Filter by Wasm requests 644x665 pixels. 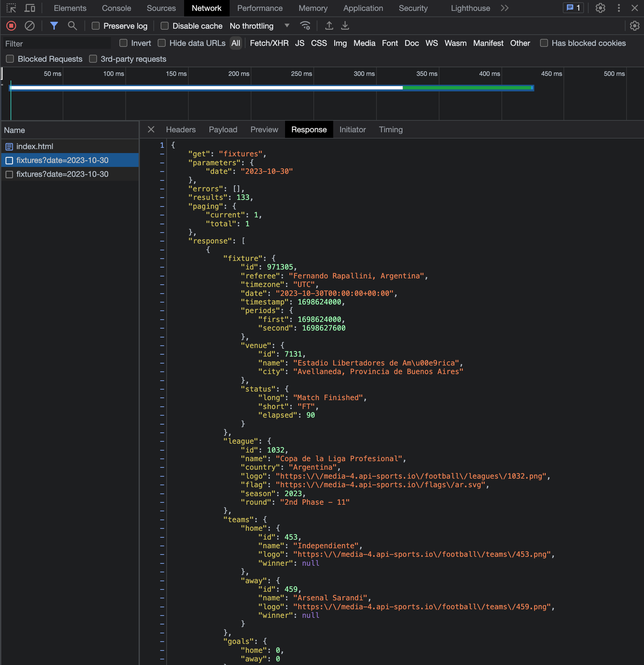click(455, 43)
